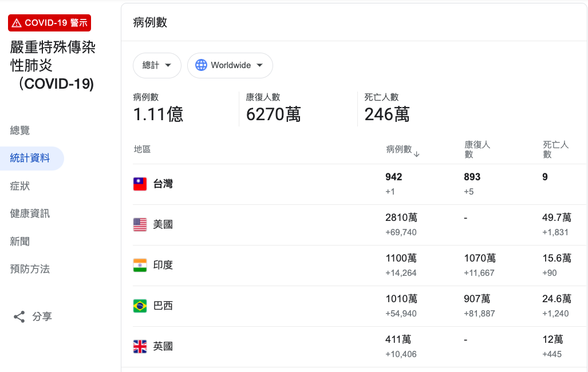This screenshot has width=588, height=372.
Task: Click the 死亡人數 column header
Action: pos(556,149)
